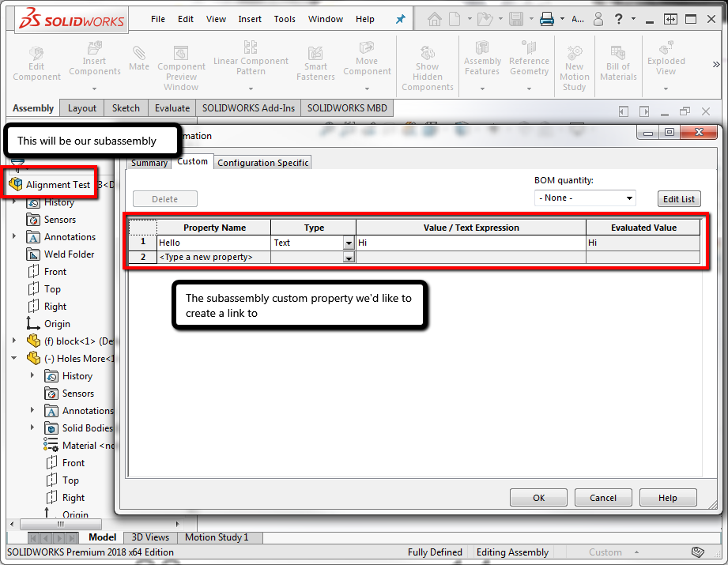Viewport: 728px width, 565px height.
Task: Expand the block<1> component node
Action: coord(14,341)
